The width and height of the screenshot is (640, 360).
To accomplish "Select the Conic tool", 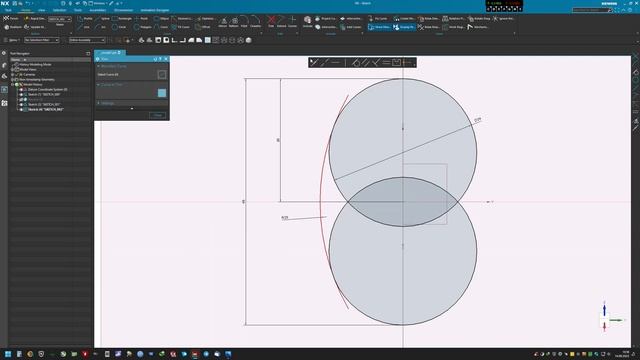I will [161, 27].
